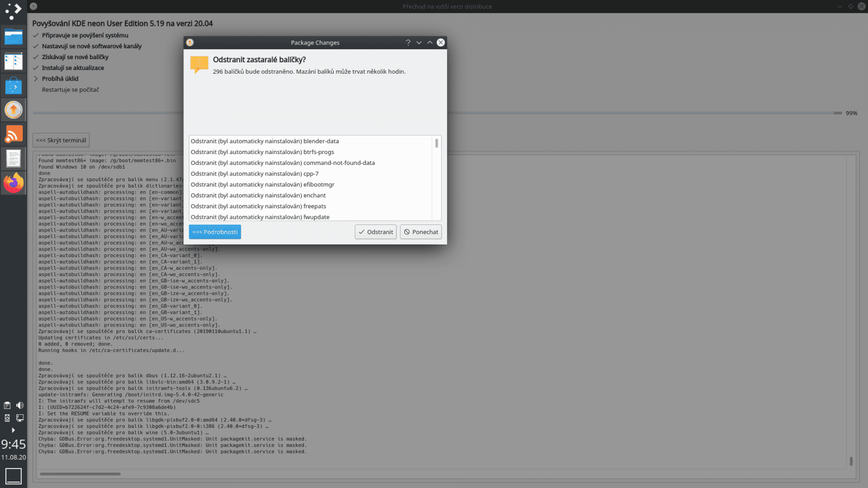Image resolution: width=868 pixels, height=488 pixels.
Task: Open help via the question mark in Package Changes titlebar
Action: pos(408,42)
